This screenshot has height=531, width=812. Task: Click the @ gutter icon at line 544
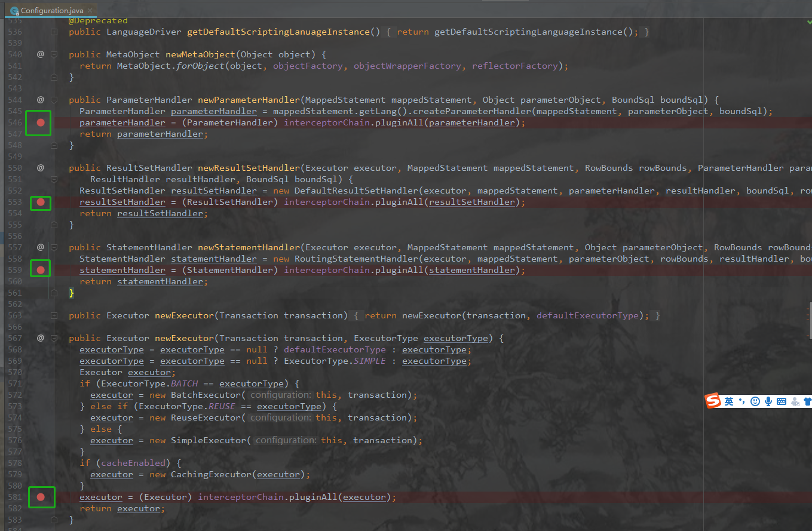[41, 100]
